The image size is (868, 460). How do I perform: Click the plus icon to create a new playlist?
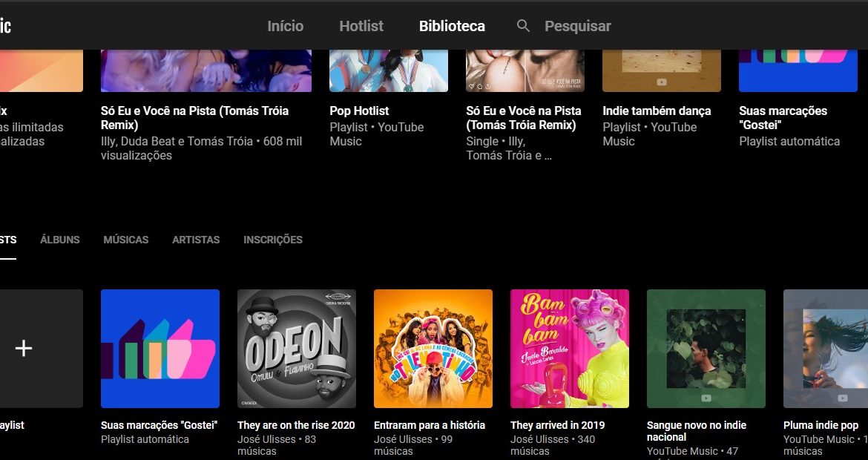click(x=23, y=348)
